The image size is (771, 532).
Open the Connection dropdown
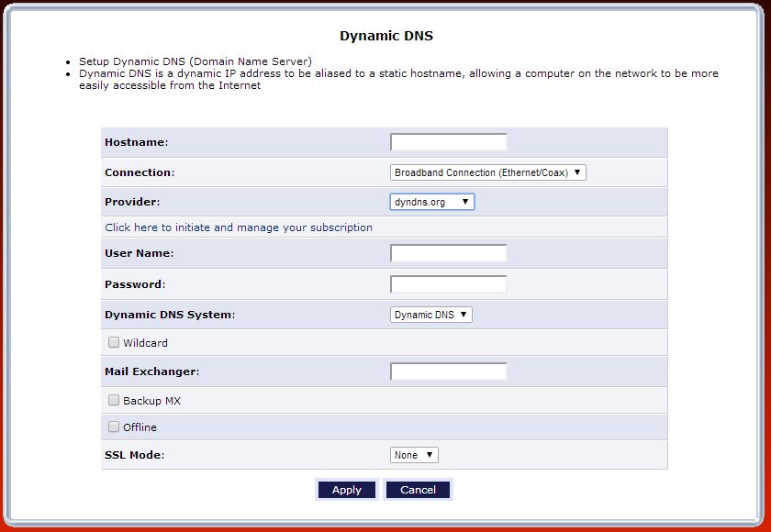(x=487, y=172)
